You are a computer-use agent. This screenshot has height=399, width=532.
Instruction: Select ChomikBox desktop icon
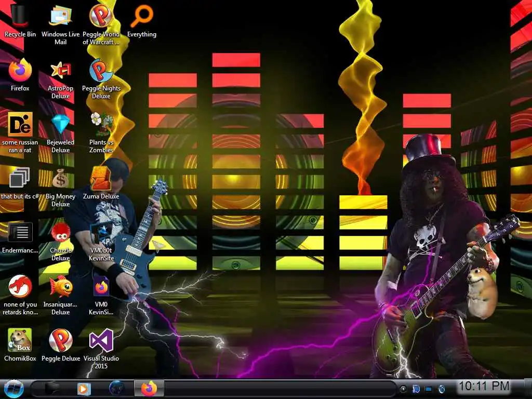(20, 344)
